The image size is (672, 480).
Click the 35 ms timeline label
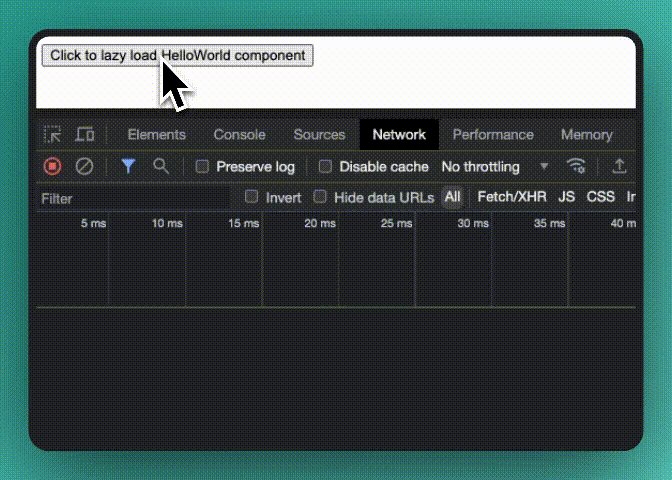click(x=549, y=223)
